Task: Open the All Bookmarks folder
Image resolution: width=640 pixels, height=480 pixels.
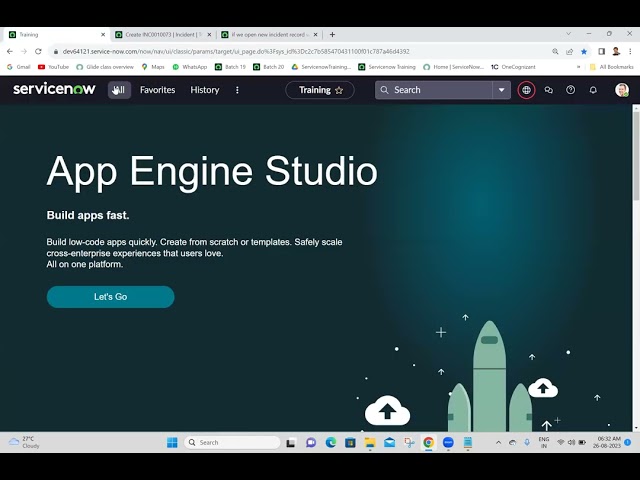Action: [x=612, y=67]
